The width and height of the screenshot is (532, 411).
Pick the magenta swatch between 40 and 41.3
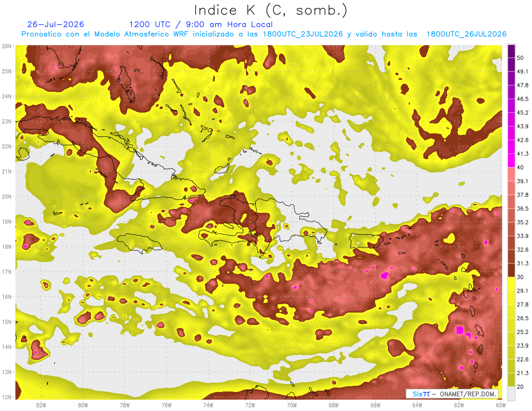click(511, 160)
